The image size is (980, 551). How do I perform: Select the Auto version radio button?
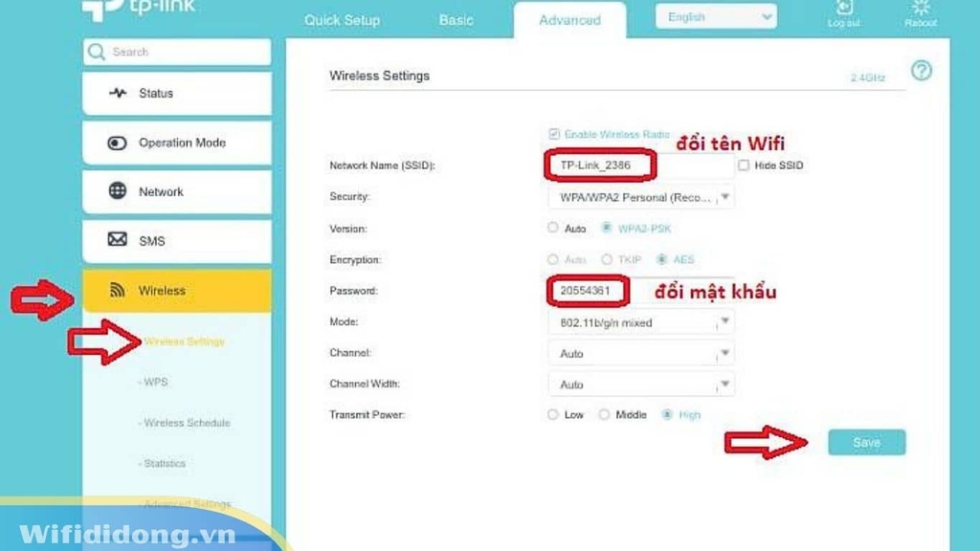[x=553, y=228]
